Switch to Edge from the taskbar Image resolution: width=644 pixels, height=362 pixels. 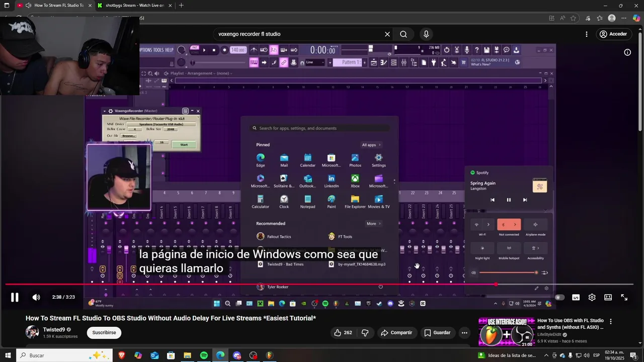(x=220, y=355)
